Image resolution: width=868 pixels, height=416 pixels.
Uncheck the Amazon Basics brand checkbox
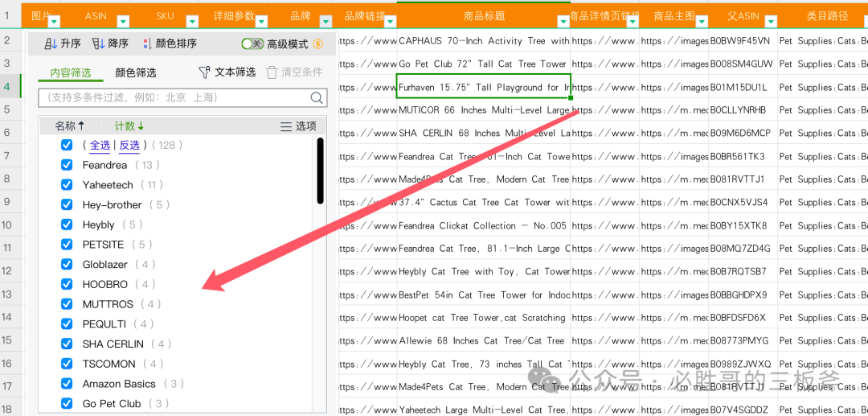(x=67, y=383)
